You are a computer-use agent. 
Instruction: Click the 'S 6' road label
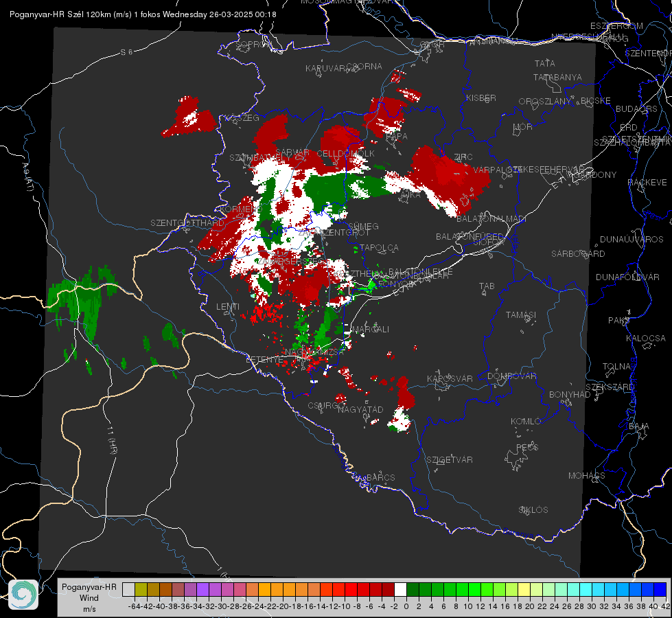tap(126, 52)
